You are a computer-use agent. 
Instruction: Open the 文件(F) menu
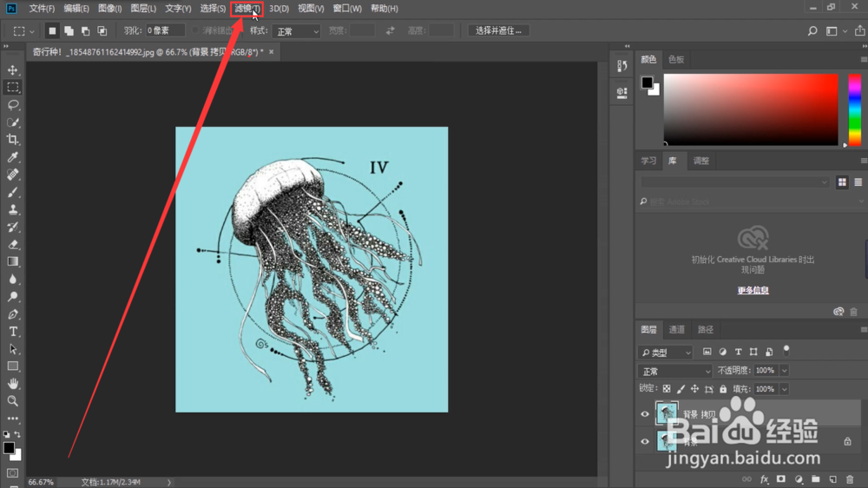click(42, 9)
